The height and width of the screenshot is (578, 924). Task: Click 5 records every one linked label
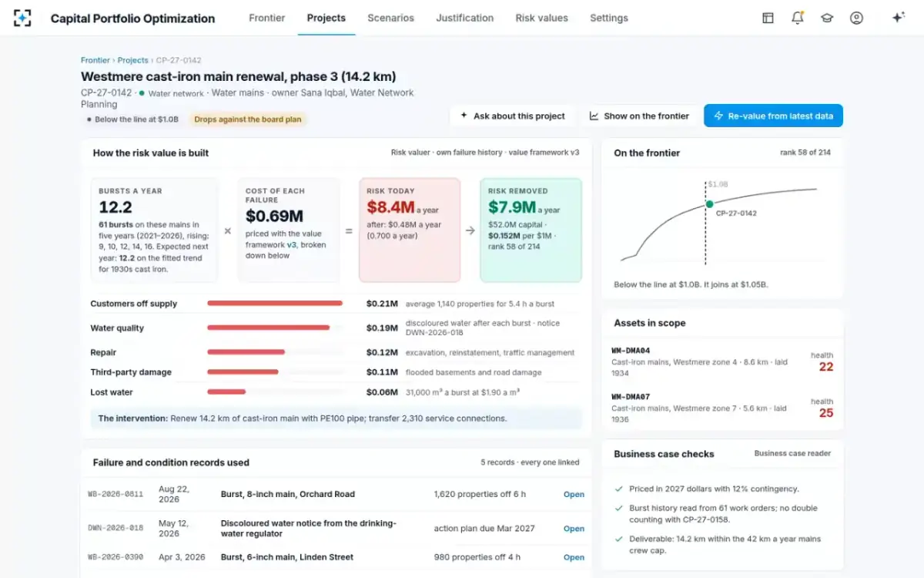[x=530, y=462]
